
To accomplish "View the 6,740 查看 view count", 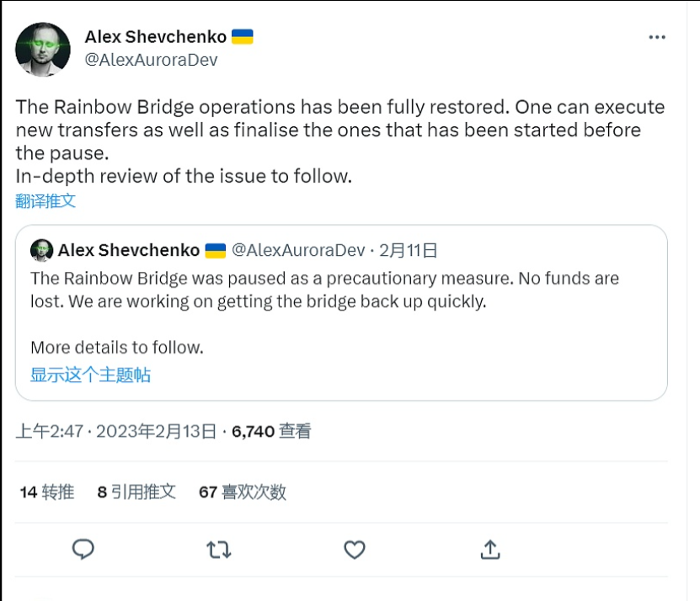I will (271, 431).
